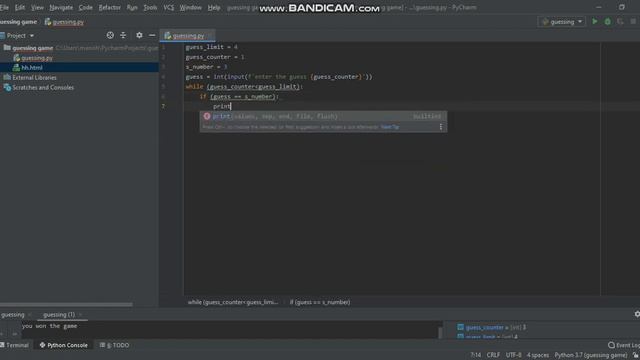Open the Refactor menu
The image size is (640, 360).
coord(109,7)
